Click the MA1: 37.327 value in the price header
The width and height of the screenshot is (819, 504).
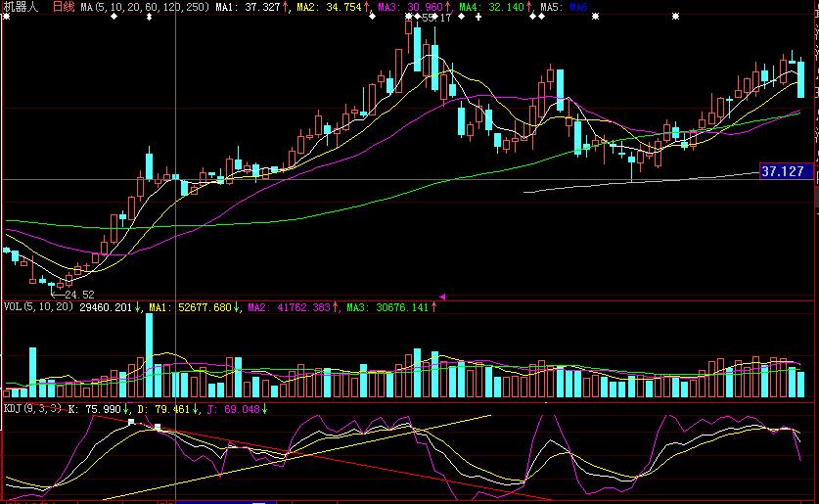(248, 7)
